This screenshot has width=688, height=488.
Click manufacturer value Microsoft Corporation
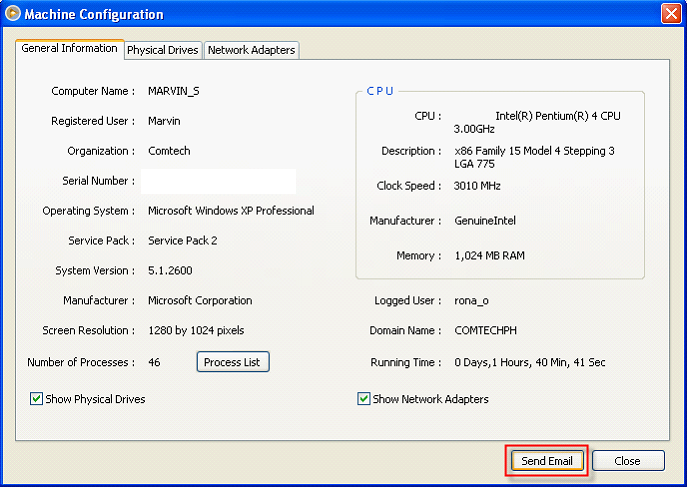pos(200,300)
